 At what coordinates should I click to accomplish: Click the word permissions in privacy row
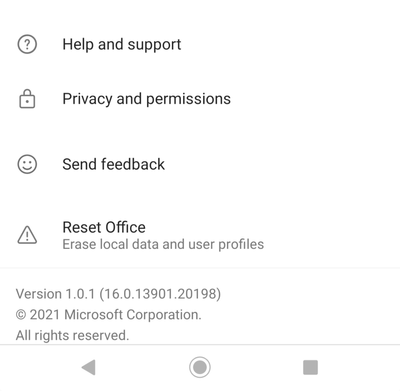click(x=188, y=99)
